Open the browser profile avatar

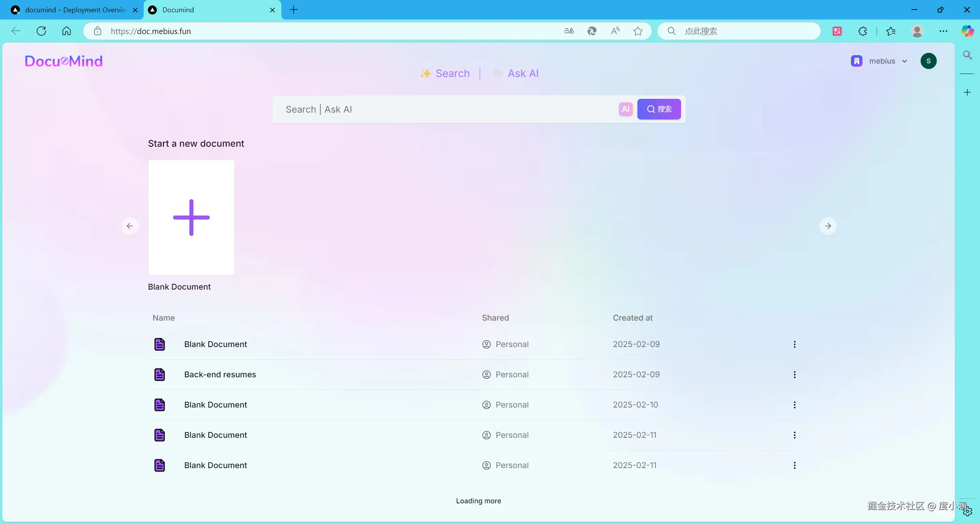[x=917, y=31]
